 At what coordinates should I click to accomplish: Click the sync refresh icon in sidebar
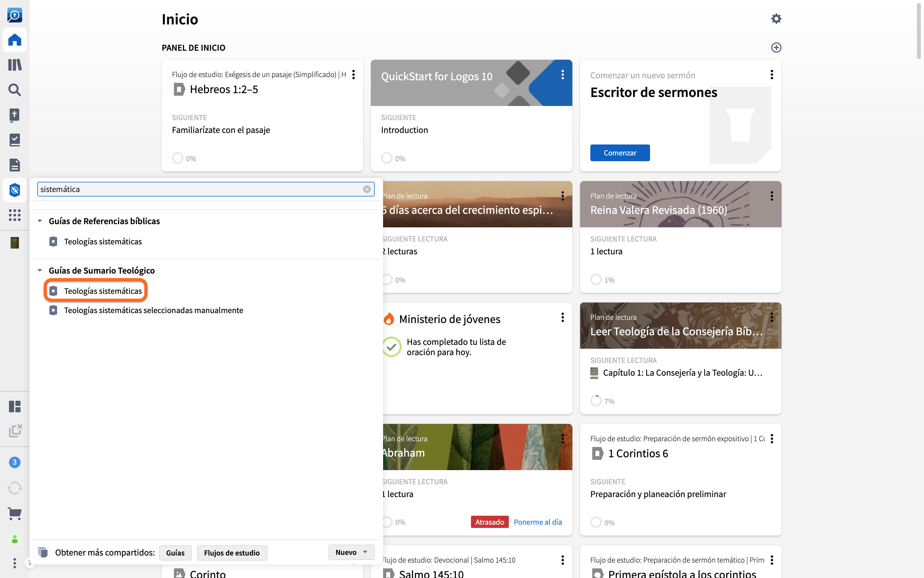(x=14, y=488)
